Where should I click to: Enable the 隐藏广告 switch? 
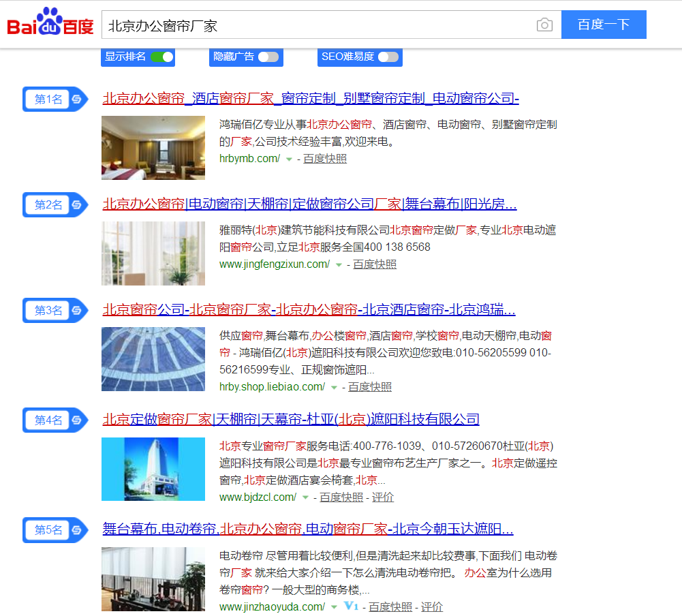(x=268, y=57)
